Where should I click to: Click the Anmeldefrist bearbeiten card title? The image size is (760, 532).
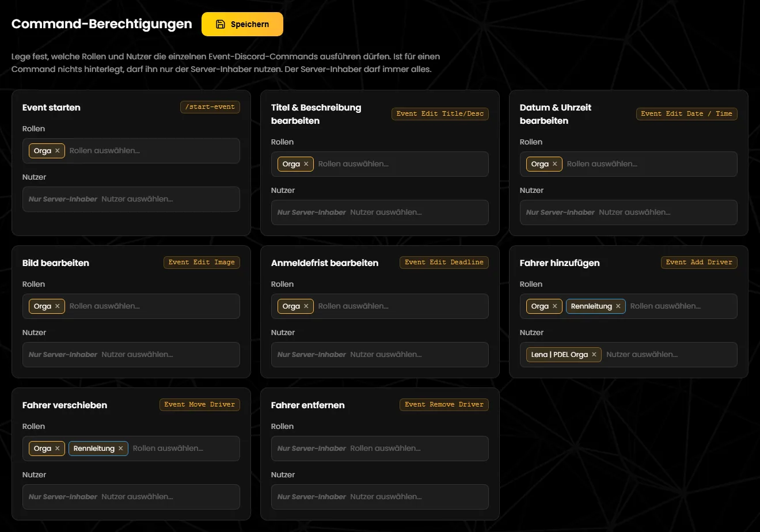tap(325, 263)
